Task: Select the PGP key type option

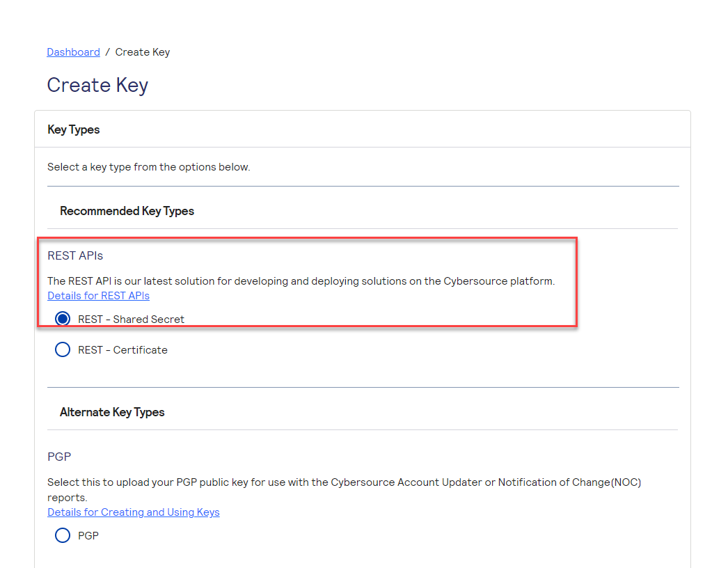Action: pyautogui.click(x=63, y=535)
